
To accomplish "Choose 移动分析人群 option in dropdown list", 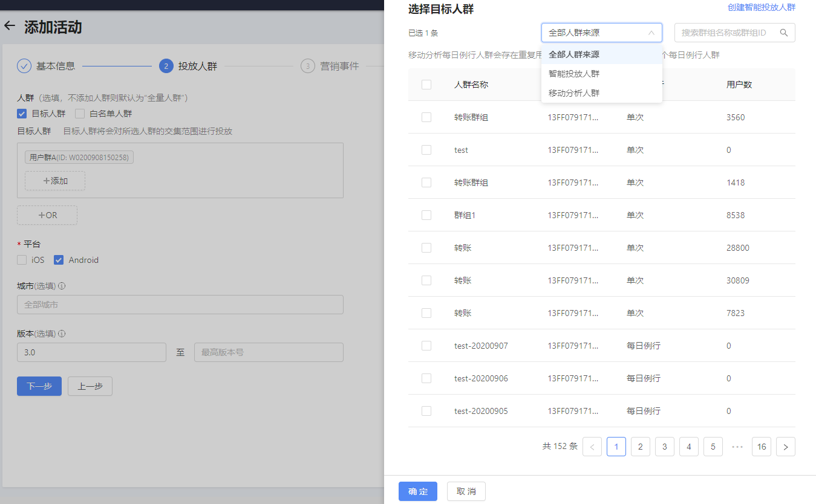I will point(602,93).
